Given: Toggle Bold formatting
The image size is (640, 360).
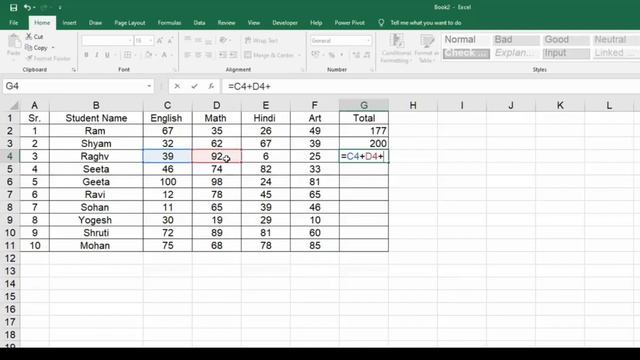Looking at the screenshot, I should 86,55.
